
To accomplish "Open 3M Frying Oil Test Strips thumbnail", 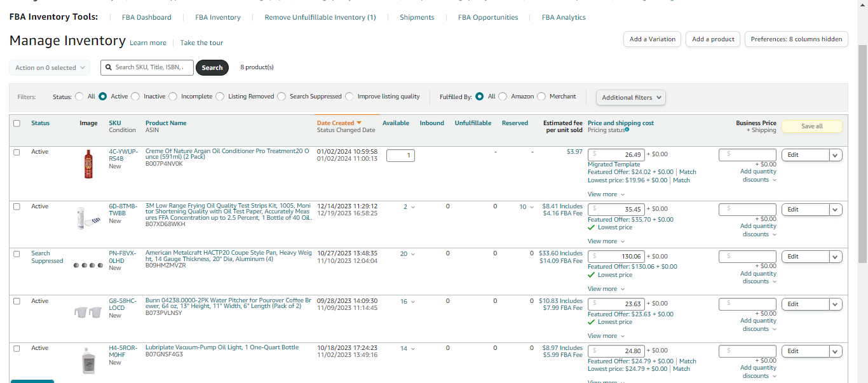I will [x=88, y=218].
